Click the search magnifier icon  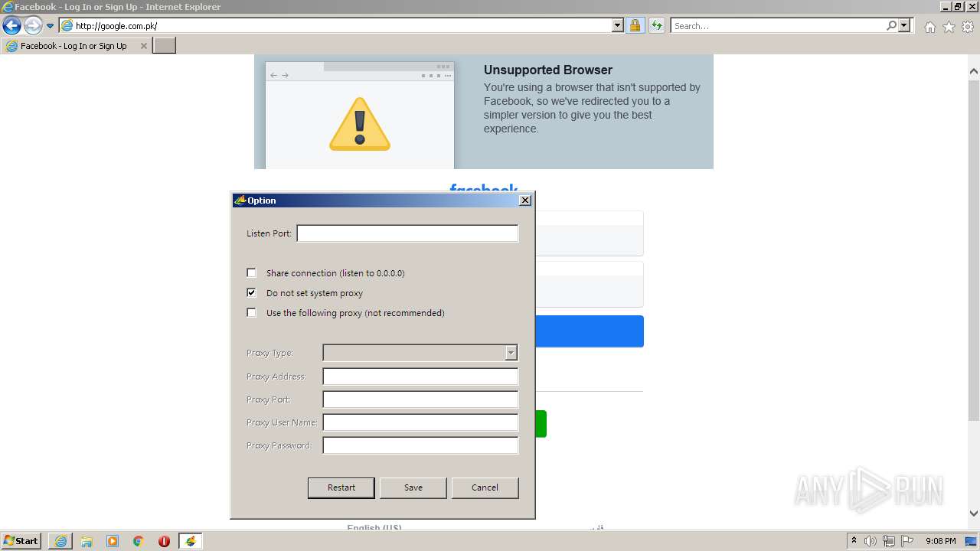(892, 26)
